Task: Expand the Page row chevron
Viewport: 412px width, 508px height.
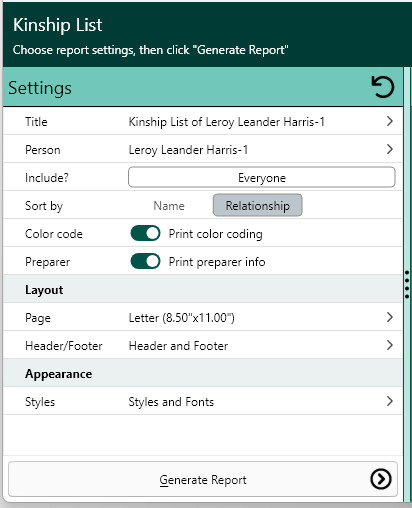Action: [x=390, y=317]
